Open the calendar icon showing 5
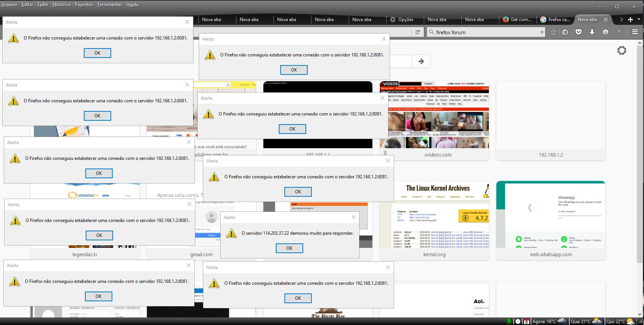Image resolution: width=644 pixels, height=325 pixels. [x=527, y=322]
